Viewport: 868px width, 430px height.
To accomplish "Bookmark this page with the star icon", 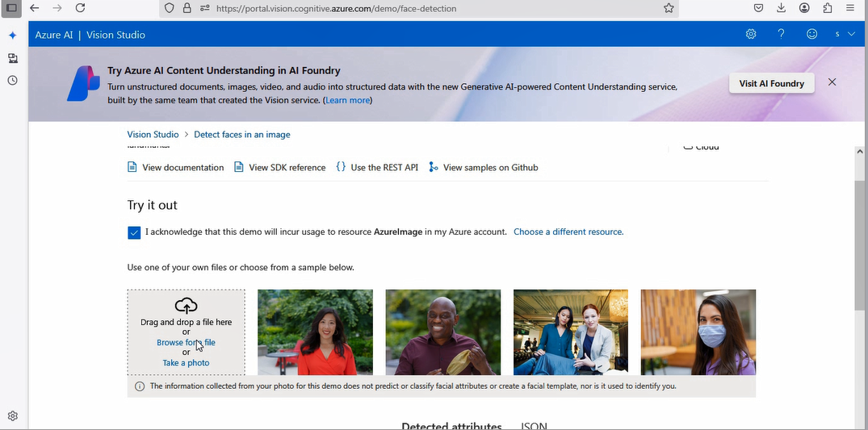I will [669, 8].
